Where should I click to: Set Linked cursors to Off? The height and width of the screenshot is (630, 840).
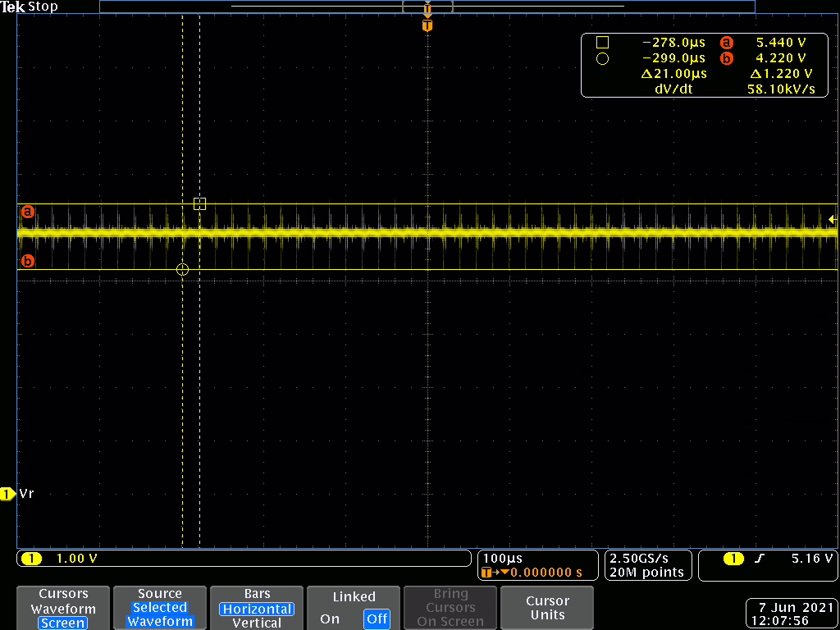(x=377, y=619)
